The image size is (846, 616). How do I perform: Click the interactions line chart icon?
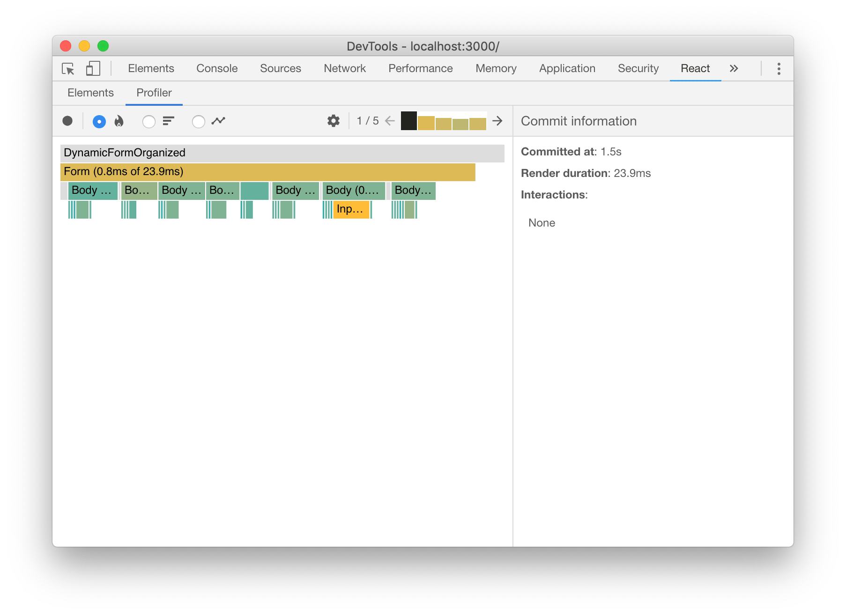pos(218,121)
